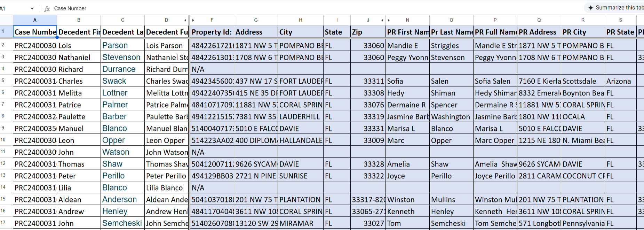Select the column Q header
The height and width of the screenshot is (230, 644).
(539, 20)
